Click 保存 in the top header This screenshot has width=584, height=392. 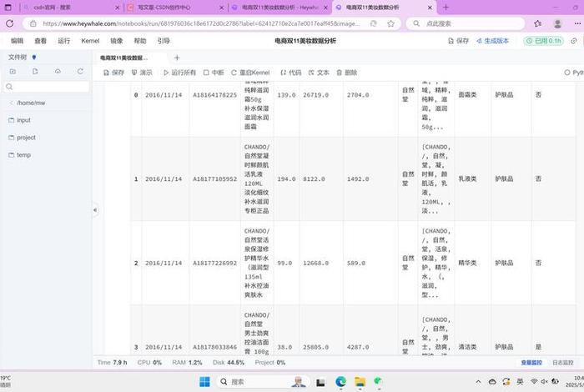point(459,41)
